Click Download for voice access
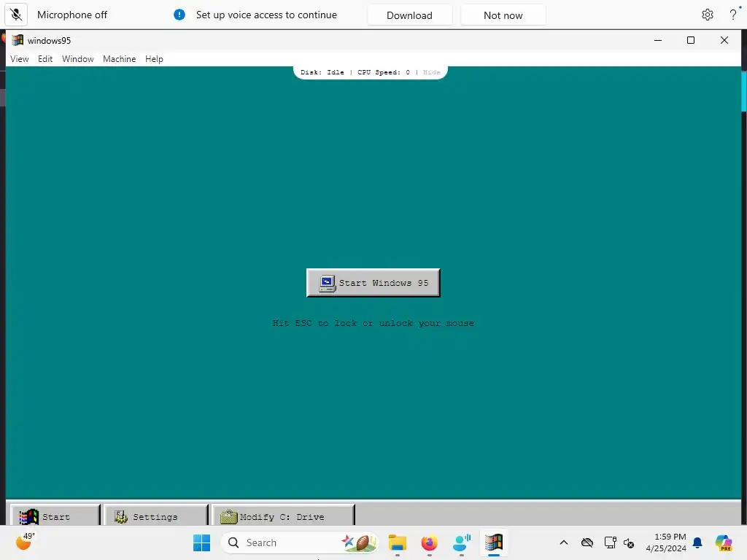This screenshot has width=747, height=560. click(x=410, y=15)
